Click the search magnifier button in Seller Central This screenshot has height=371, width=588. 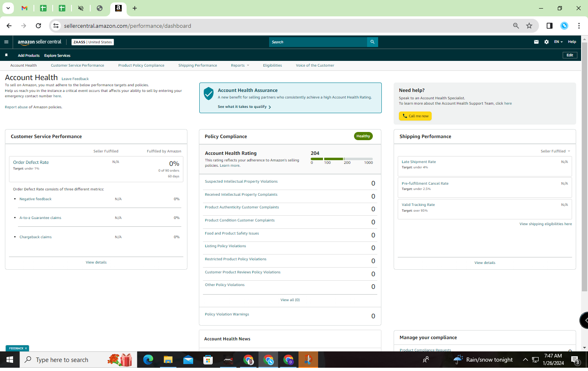pyautogui.click(x=372, y=42)
